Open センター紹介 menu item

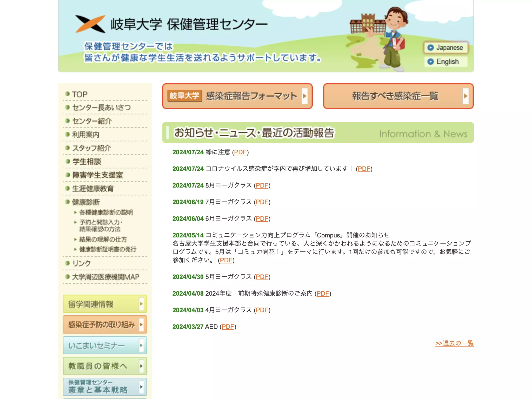(x=92, y=121)
